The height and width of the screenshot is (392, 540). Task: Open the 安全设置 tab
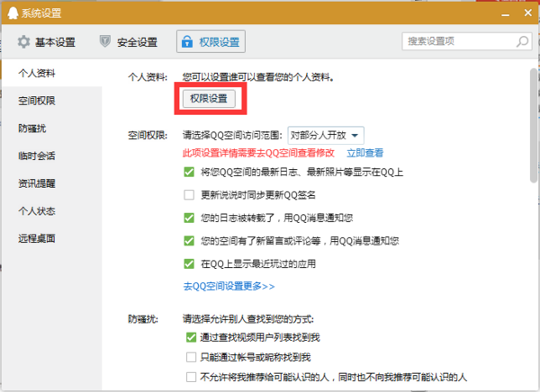coord(129,42)
